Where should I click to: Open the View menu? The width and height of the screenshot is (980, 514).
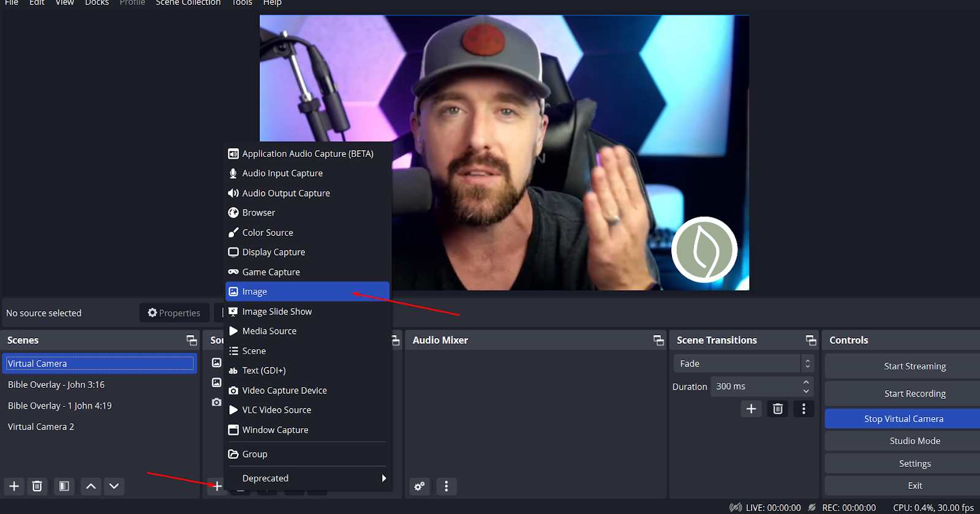point(64,3)
